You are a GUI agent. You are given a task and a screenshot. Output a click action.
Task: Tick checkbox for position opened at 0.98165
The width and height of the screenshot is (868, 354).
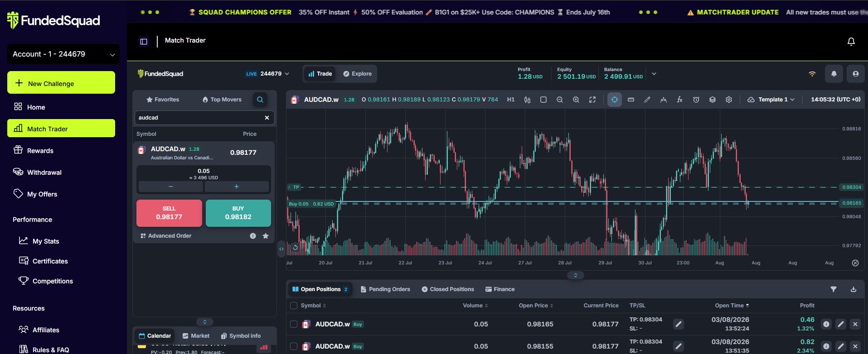point(294,324)
